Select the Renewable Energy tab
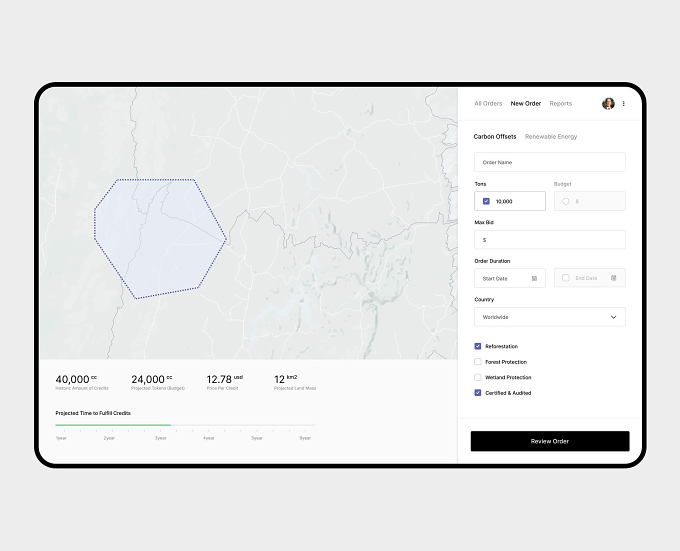This screenshot has width=680, height=551. [x=551, y=137]
